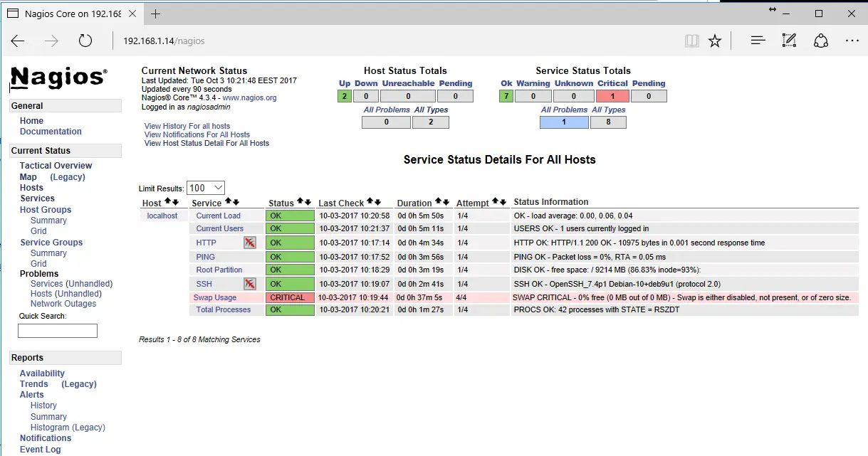The image size is (868, 456).
Task: Open the Total Processes service link
Action: [224, 309]
